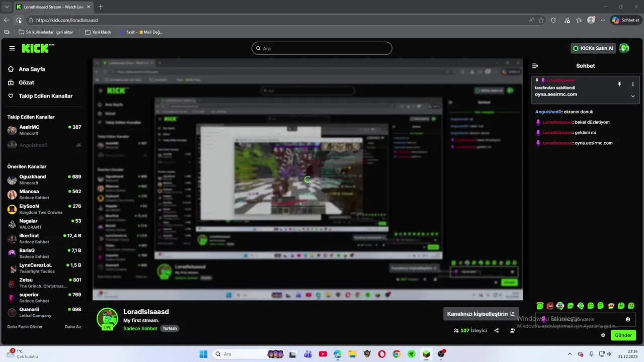Open File Explorer from taskbar
The image size is (644, 362).
click(352, 354)
